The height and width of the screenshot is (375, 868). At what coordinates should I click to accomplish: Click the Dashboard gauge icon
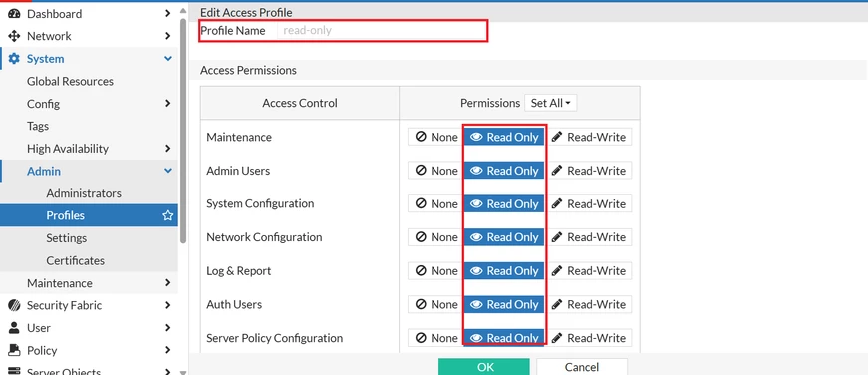(x=14, y=14)
